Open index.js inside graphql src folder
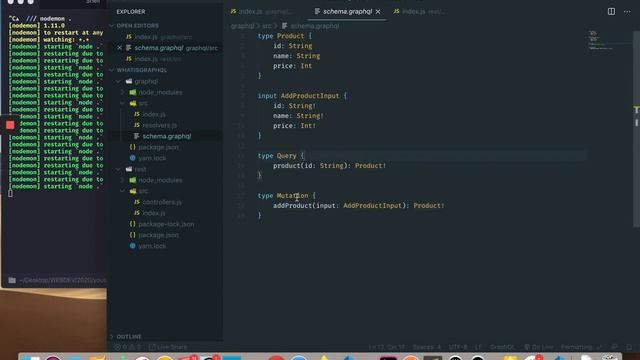640x360 pixels. (154, 114)
